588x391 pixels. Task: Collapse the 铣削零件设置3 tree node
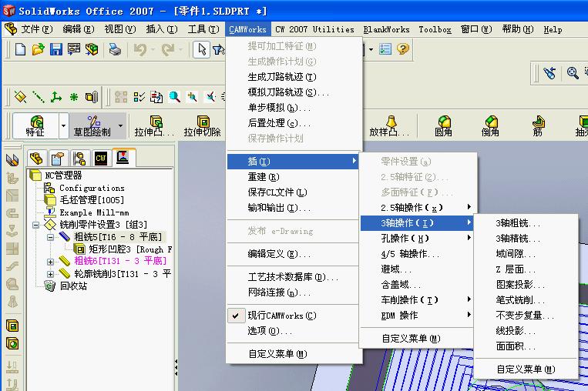coord(36,225)
